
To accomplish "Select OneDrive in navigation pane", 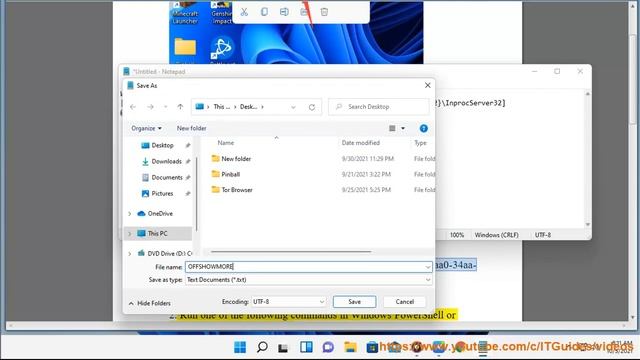I will coord(160,213).
